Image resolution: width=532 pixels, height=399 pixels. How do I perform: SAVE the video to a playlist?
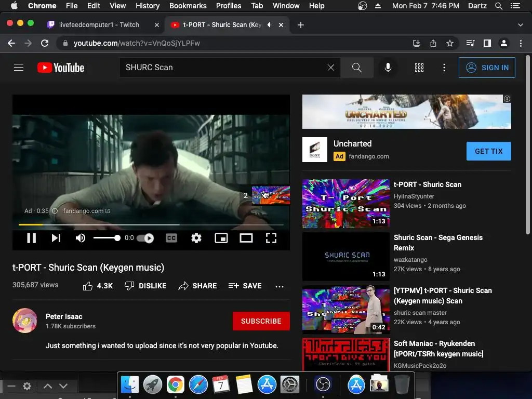(245, 286)
